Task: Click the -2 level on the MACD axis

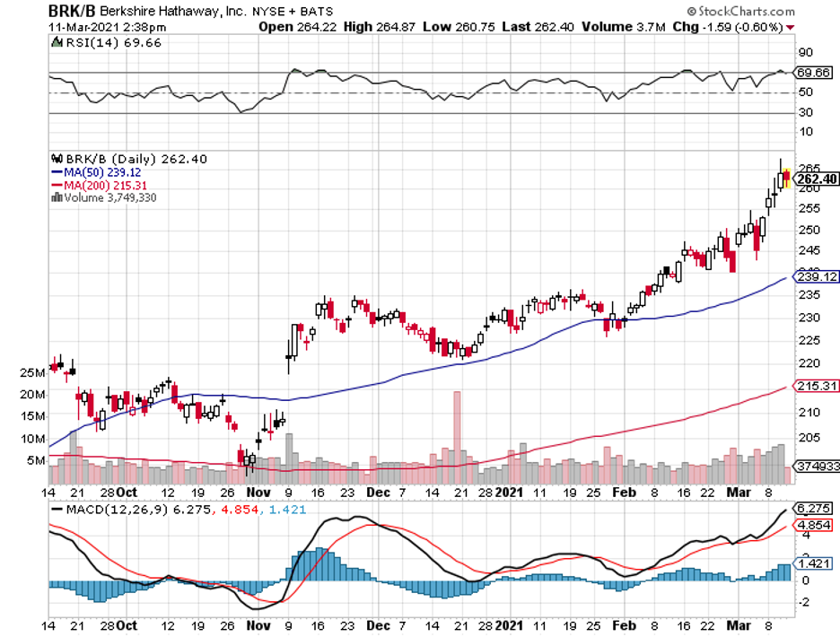Action: 803,602
